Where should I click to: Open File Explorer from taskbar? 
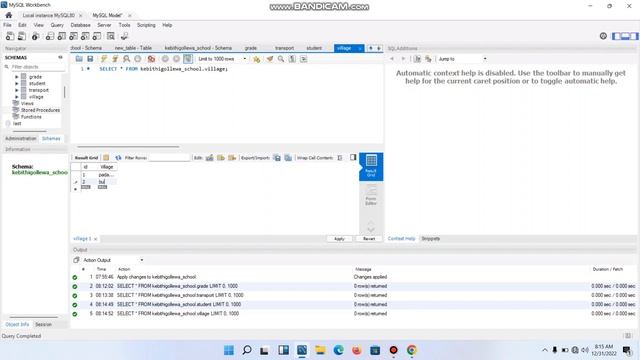[320, 350]
